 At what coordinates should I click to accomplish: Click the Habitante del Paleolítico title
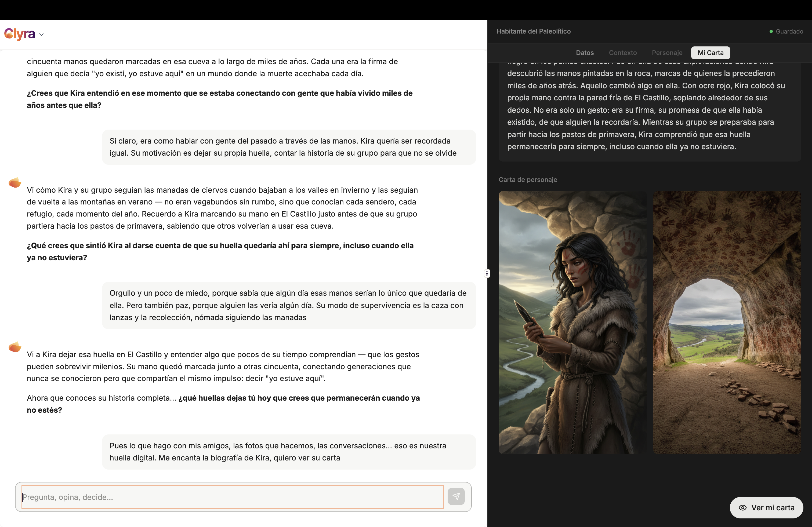click(x=534, y=31)
